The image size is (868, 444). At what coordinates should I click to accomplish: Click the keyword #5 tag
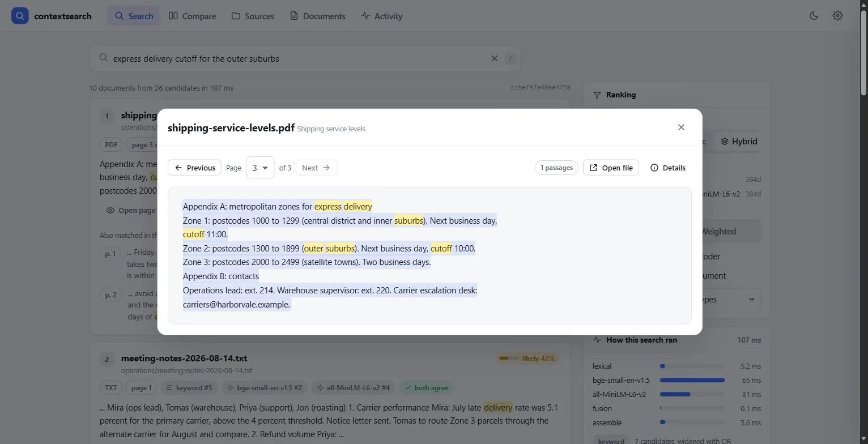click(x=189, y=388)
